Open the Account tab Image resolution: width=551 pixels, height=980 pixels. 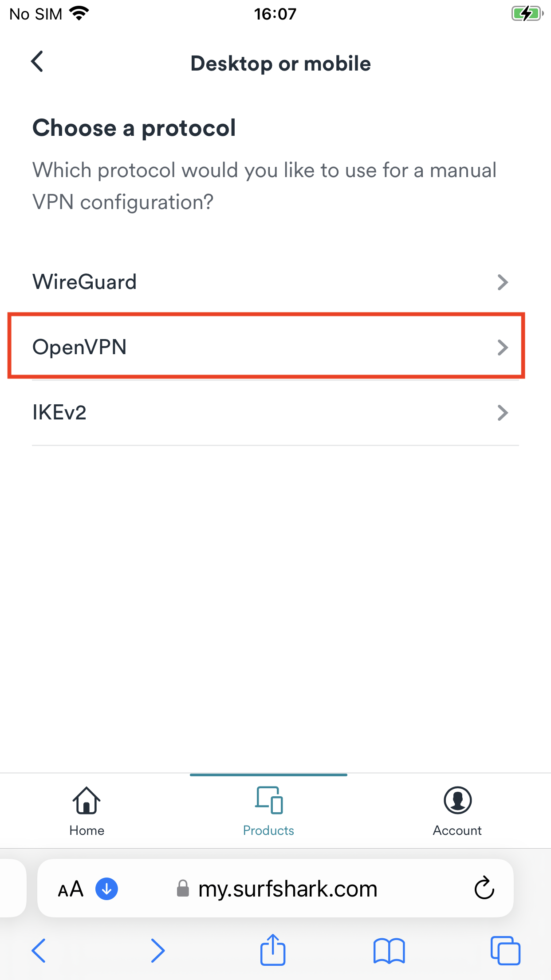[457, 810]
